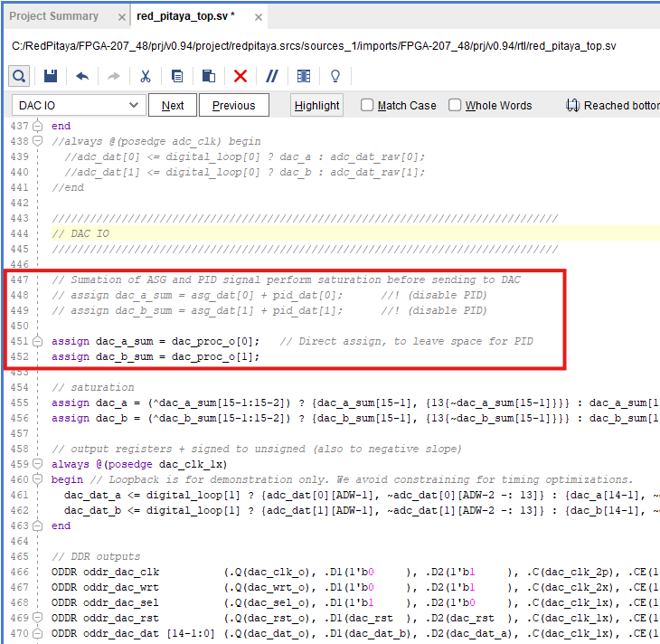
Task: Click 'assign dac_b_sum = dac_proc_o[1];' line
Action: [156, 356]
